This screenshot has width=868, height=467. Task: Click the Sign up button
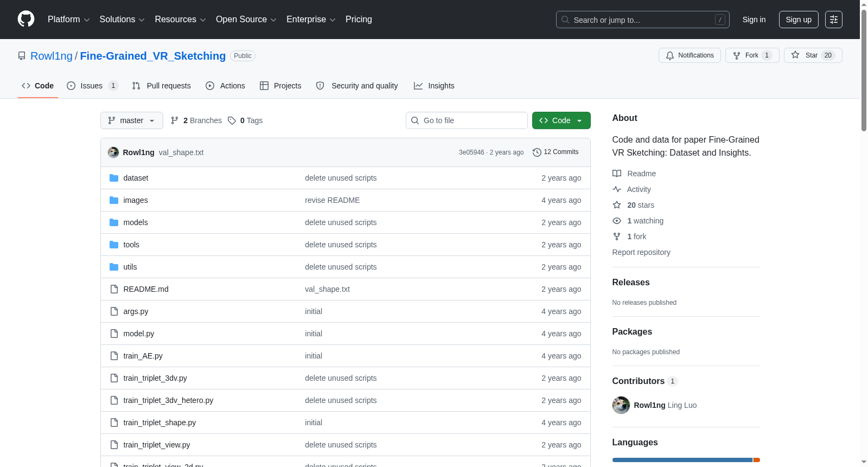pos(799,20)
